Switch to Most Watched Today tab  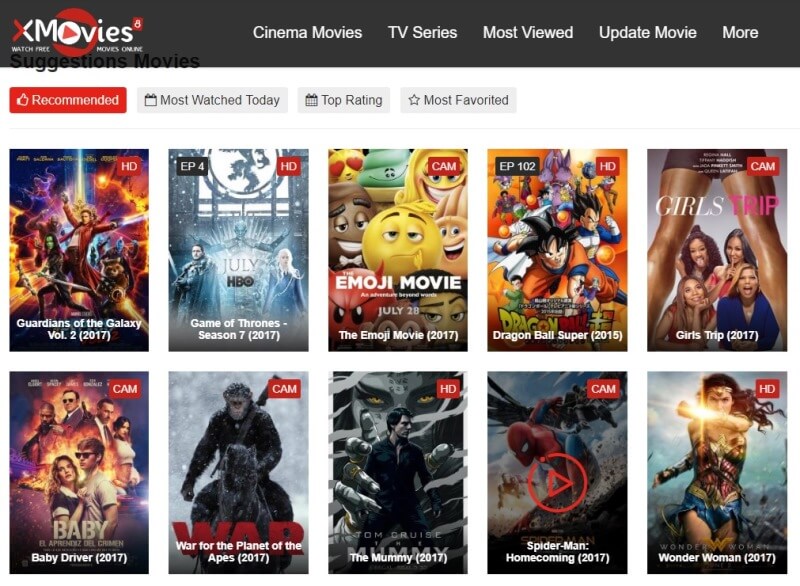pyautogui.click(x=212, y=100)
